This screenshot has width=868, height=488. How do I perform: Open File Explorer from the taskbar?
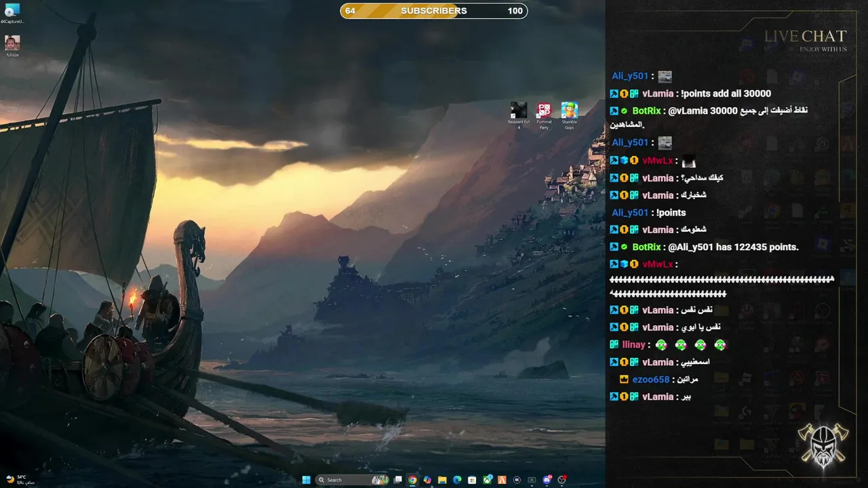point(442,480)
